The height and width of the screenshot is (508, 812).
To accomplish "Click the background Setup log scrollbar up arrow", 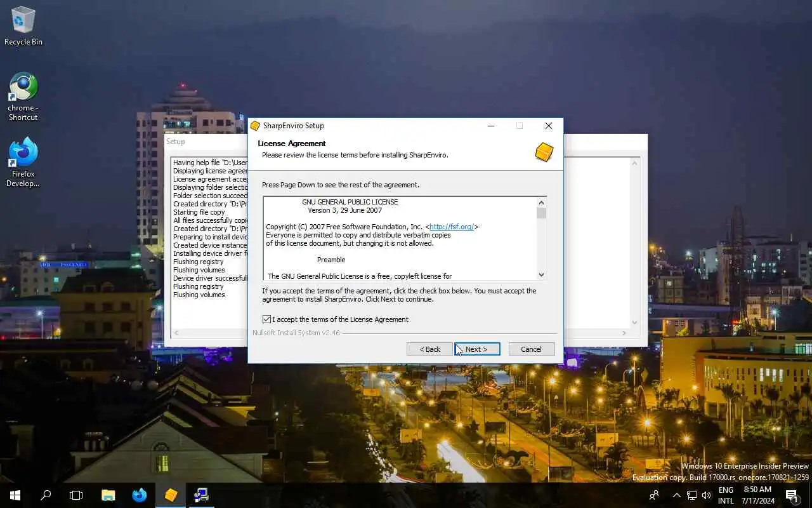I will click(634, 163).
